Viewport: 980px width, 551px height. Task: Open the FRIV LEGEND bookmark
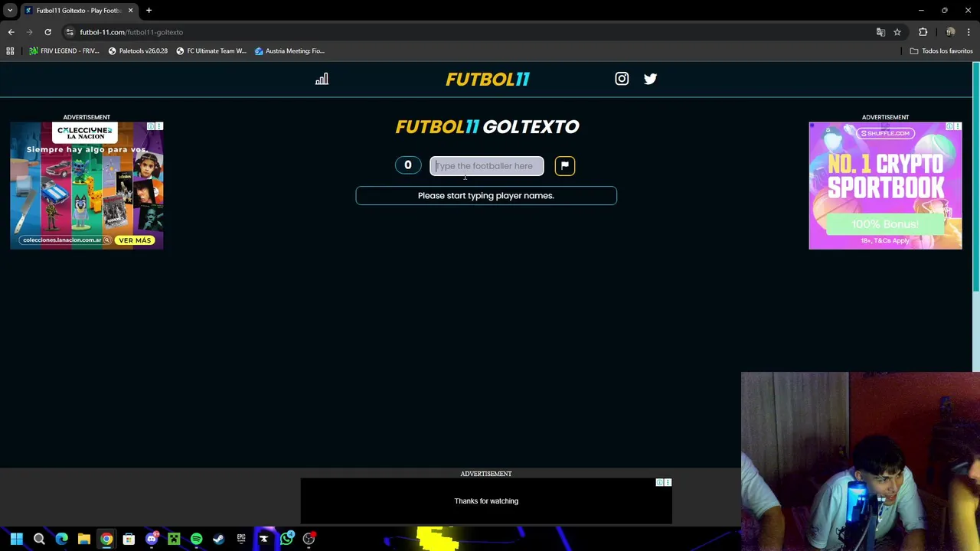64,51
